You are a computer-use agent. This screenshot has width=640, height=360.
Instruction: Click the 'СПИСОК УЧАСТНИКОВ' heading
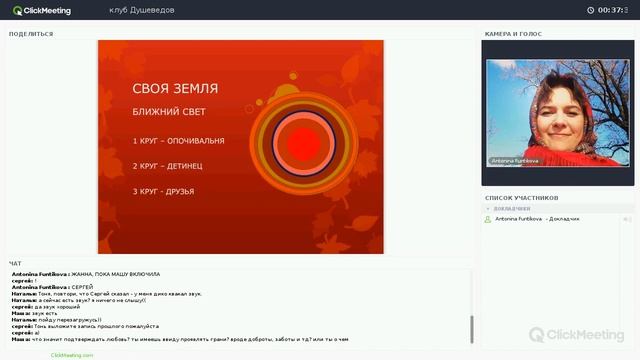(522, 198)
